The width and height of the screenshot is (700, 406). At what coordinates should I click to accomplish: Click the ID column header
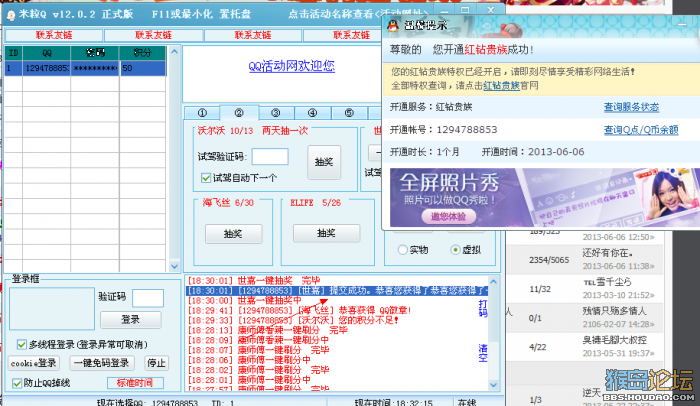point(13,53)
